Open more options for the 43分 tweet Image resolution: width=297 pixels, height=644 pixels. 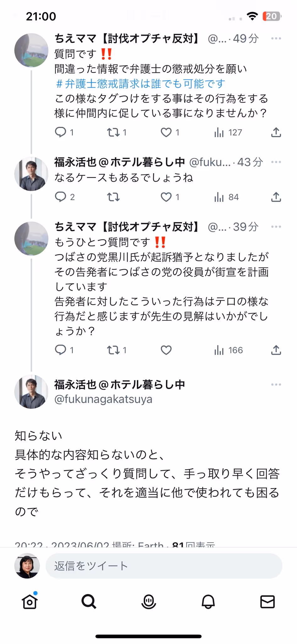[x=276, y=162]
